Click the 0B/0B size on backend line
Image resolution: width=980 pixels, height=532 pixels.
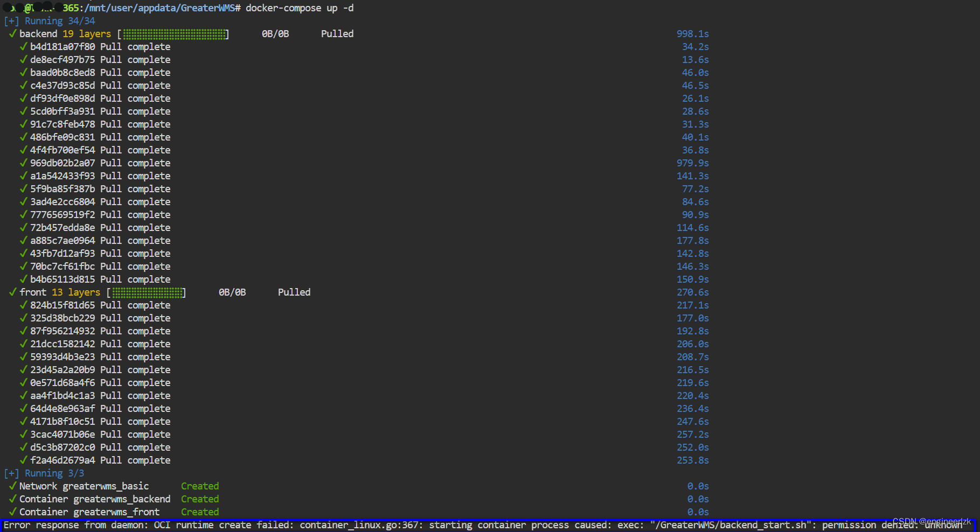pyautogui.click(x=275, y=34)
